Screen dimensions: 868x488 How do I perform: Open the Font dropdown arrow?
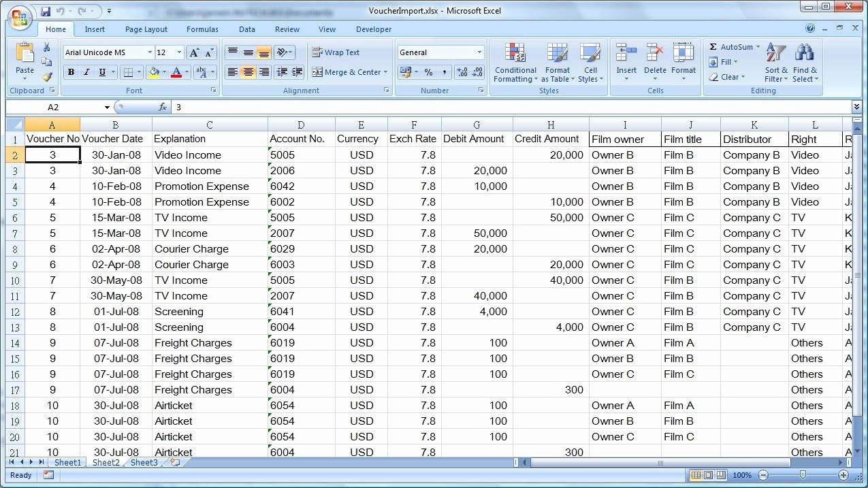coord(150,52)
